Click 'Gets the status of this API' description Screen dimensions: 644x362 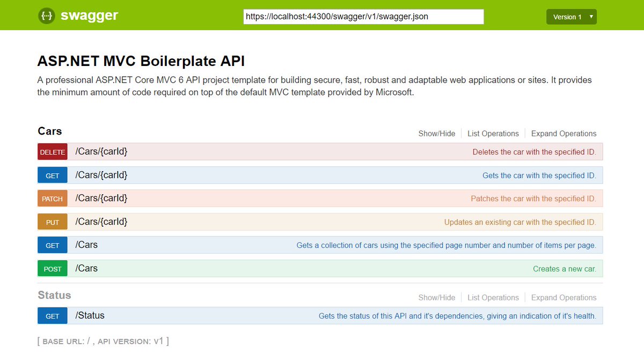(x=458, y=316)
